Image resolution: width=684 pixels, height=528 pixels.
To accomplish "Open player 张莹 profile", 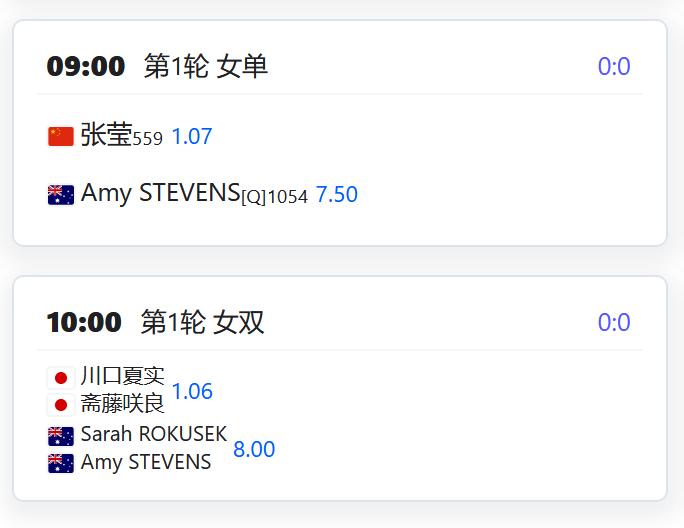I will click(x=106, y=134).
